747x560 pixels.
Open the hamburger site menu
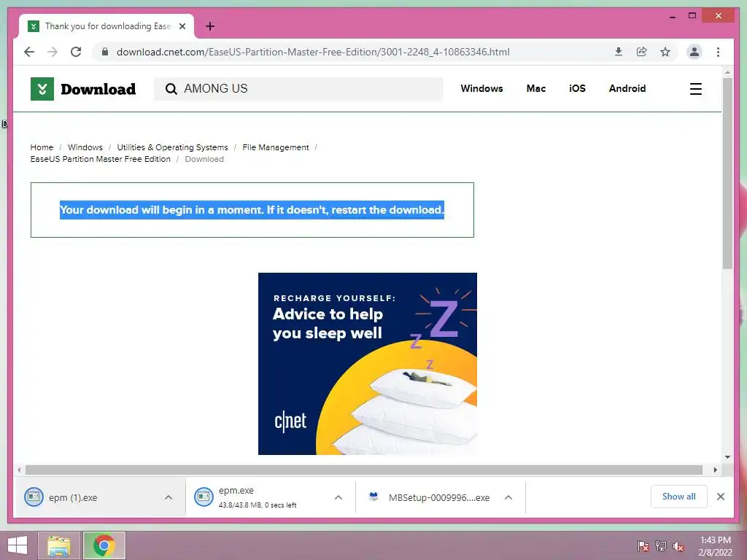(695, 89)
